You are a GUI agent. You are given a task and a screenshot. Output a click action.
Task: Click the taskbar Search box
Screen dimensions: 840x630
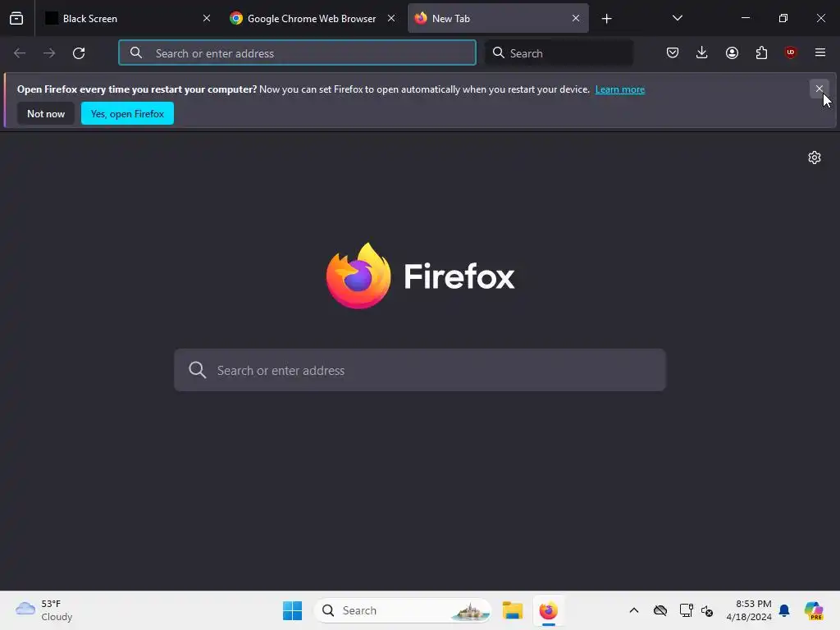click(403, 610)
